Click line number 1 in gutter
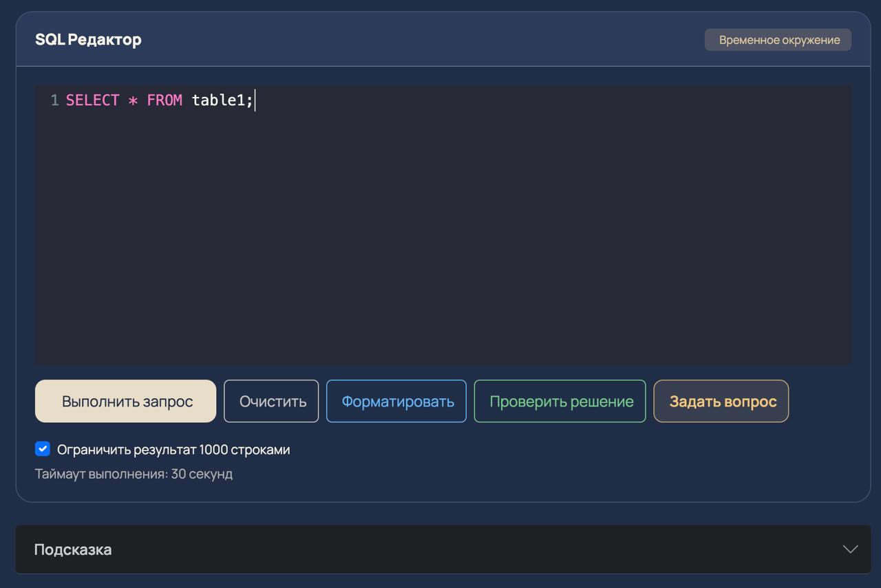Image resolution: width=881 pixels, height=588 pixels. (x=54, y=100)
